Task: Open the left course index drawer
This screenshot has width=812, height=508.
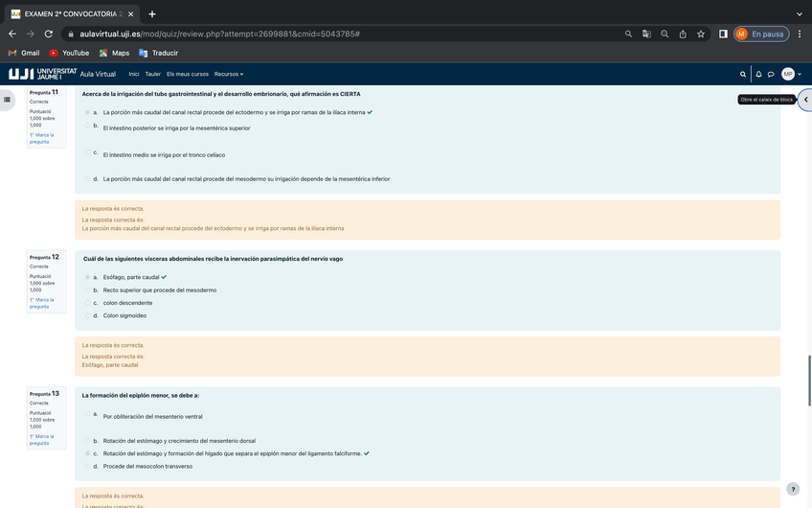Action: 8,99
